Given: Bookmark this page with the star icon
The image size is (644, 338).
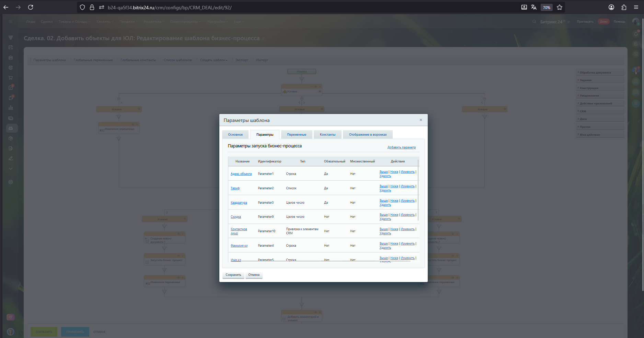Looking at the screenshot, I should [x=560, y=7].
